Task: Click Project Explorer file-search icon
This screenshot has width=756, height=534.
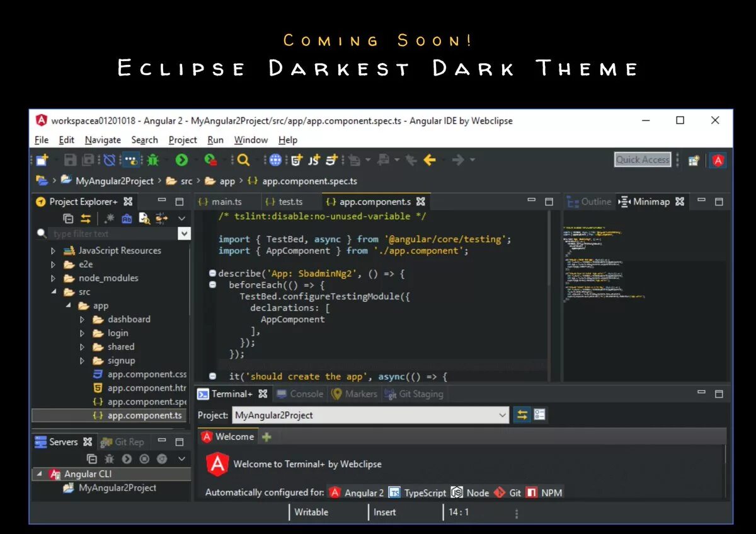Action: click(x=144, y=219)
